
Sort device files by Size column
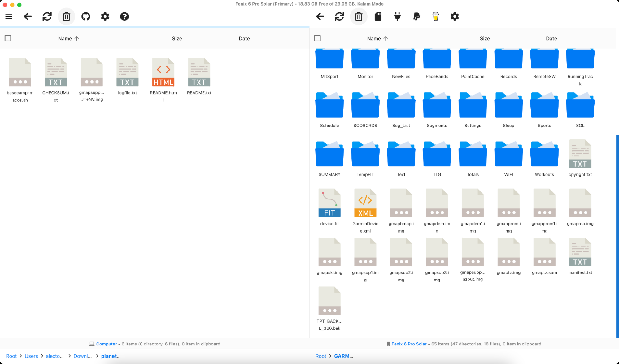click(485, 38)
